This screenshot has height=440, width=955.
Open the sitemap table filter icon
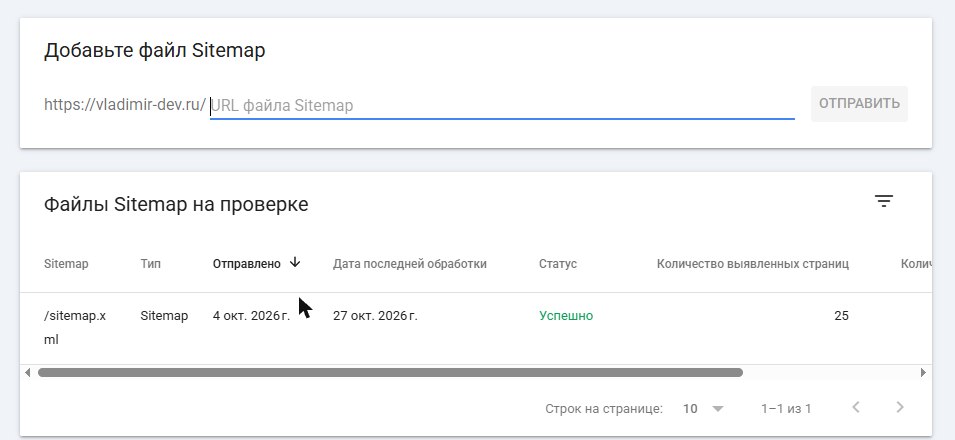coord(884,201)
